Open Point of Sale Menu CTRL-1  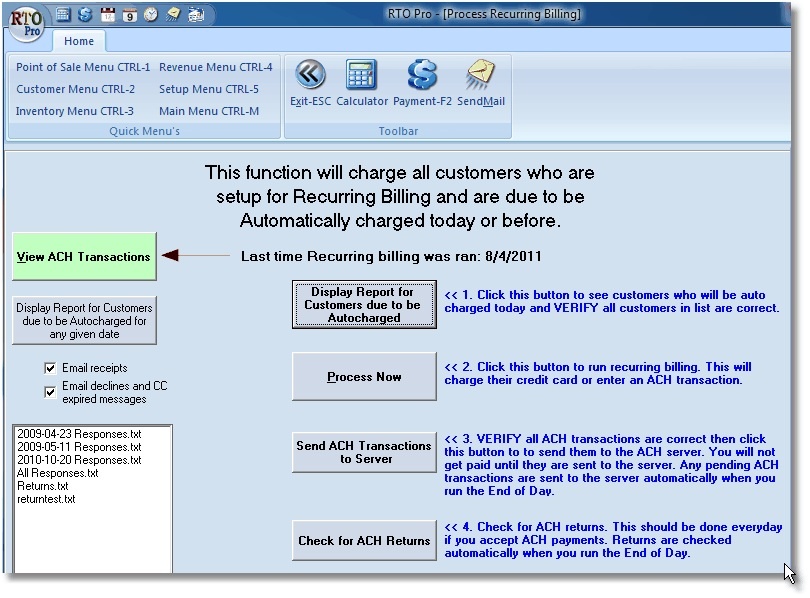click(83, 67)
